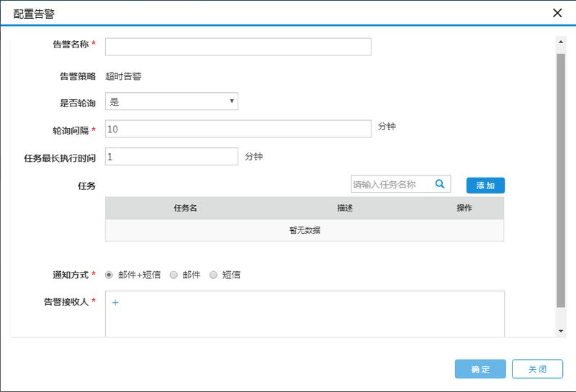This screenshot has width=576, height=392.
Task: Click the plus icon to add recipient
Action: (x=115, y=303)
